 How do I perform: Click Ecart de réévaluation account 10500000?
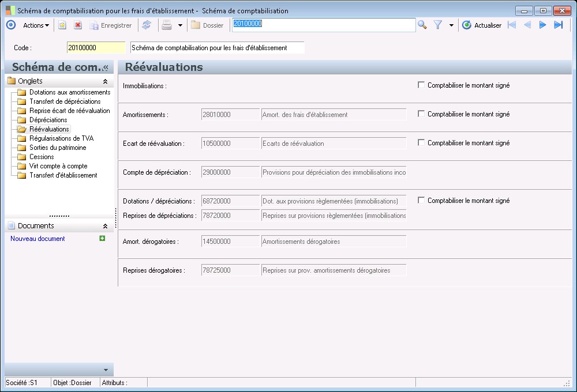click(230, 144)
